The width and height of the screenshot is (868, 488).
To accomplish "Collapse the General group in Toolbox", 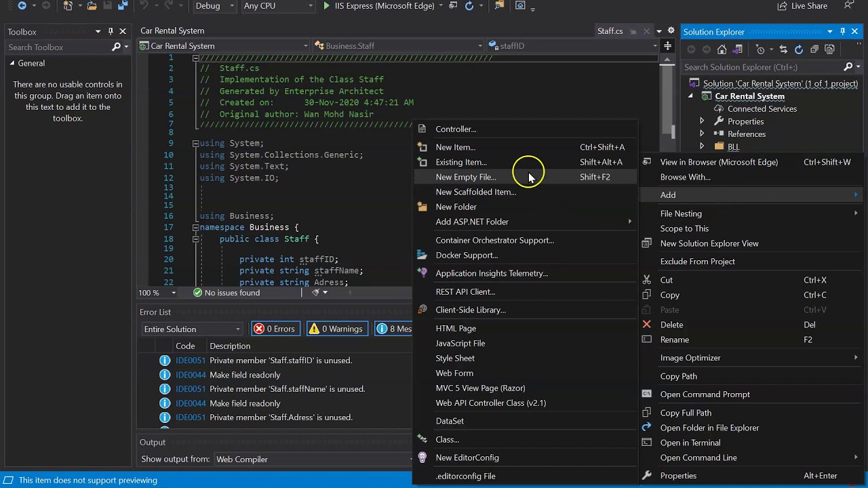I will click(12, 63).
